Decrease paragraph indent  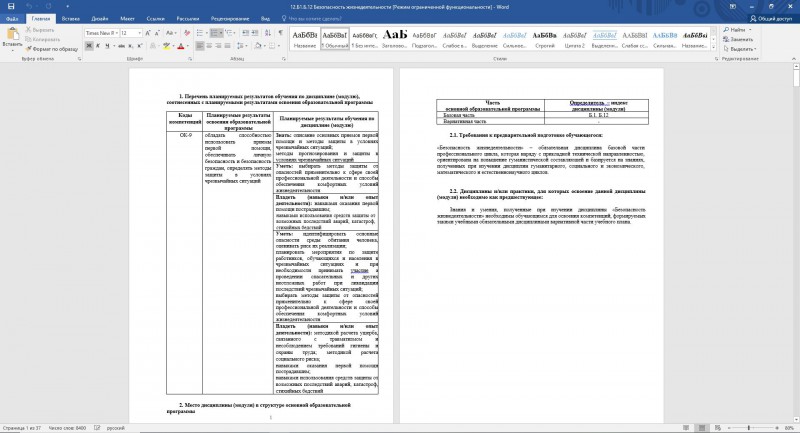[245, 33]
